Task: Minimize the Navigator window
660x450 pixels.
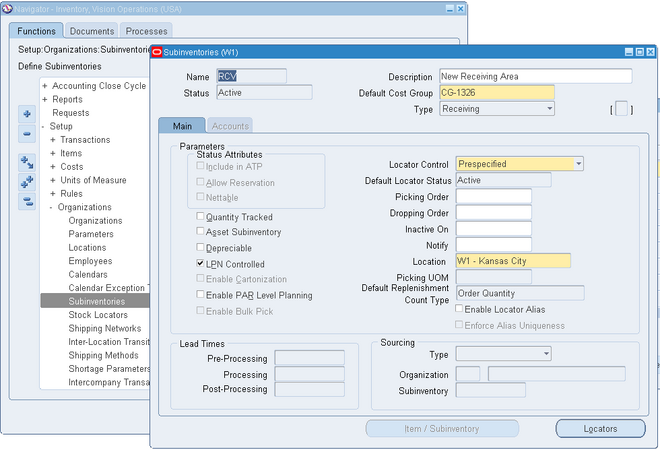Action: pyautogui.click(x=450, y=9)
